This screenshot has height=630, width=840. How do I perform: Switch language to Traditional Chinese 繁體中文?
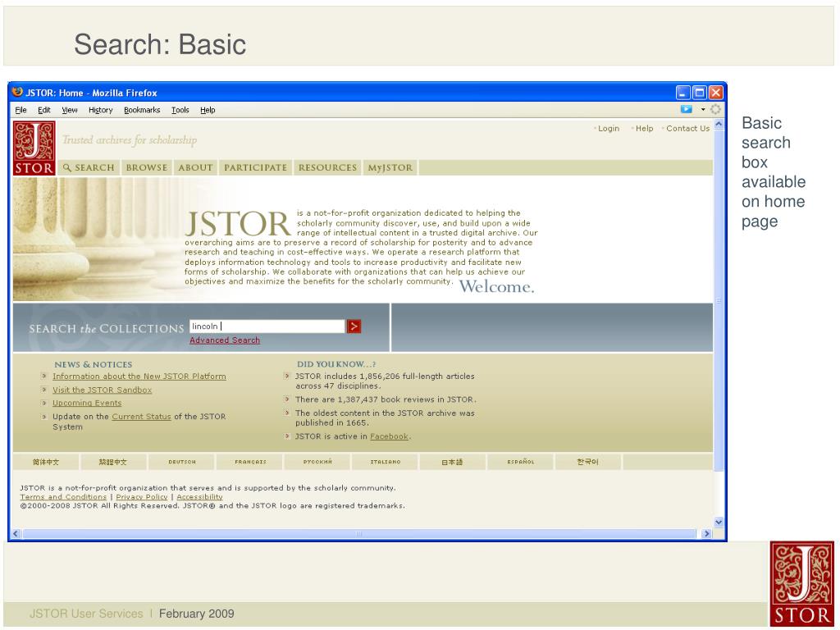(113, 462)
